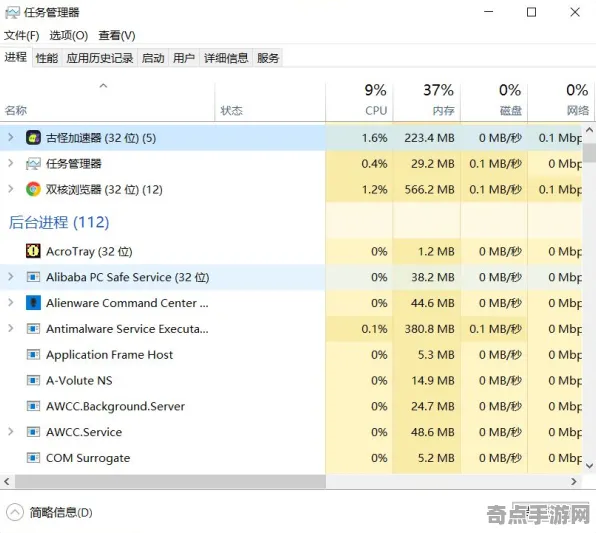Select the 进程 tab
Screen dimensions: 596x533
[x=16, y=57]
